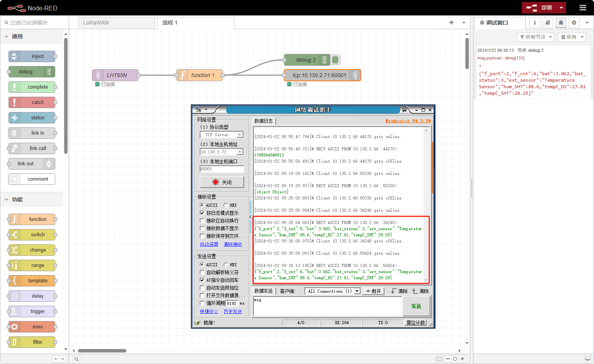Open the 数据日志 tab in NetAssist
Viewport: 594px width, 364px height.
pyautogui.click(x=263, y=121)
